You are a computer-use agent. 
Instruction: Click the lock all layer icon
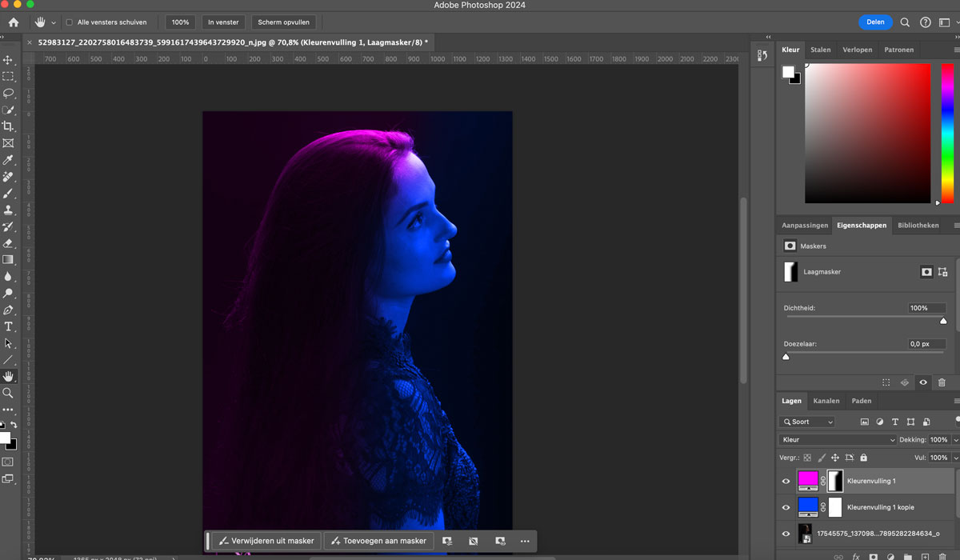[x=864, y=458]
